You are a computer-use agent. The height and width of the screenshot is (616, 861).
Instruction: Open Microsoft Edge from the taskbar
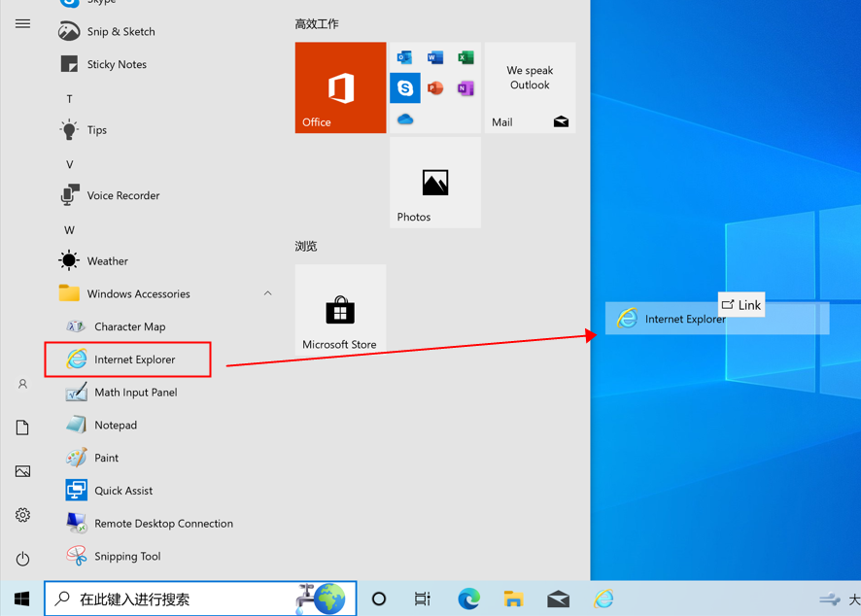pos(468,599)
